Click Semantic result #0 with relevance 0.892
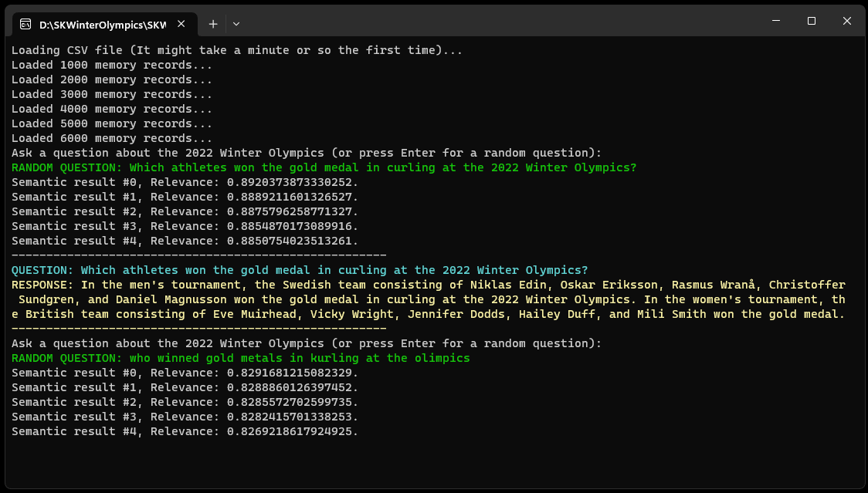868x493 pixels. click(x=185, y=182)
